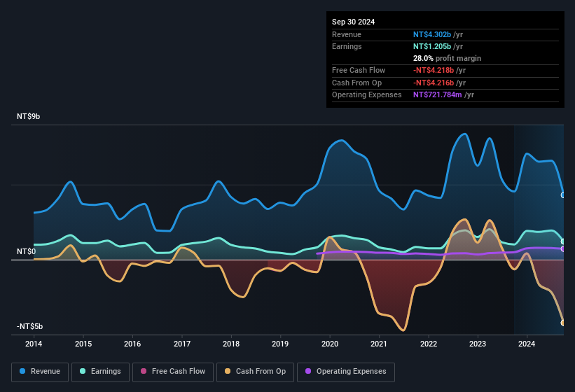The height and width of the screenshot is (392, 575).
Task: Click the 2024 x-axis label
Action: point(527,344)
